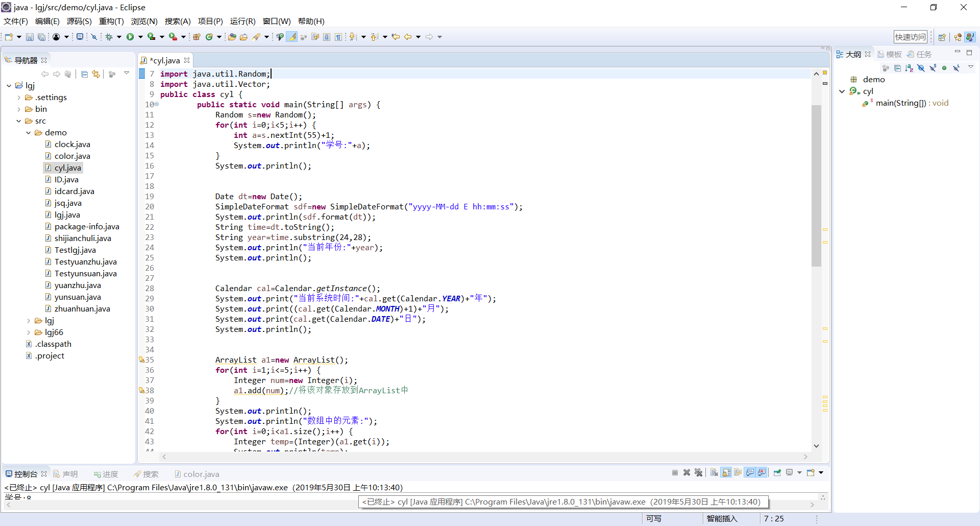Click Collapse All in the navigator panel
This screenshot has height=526, width=980.
point(85,74)
